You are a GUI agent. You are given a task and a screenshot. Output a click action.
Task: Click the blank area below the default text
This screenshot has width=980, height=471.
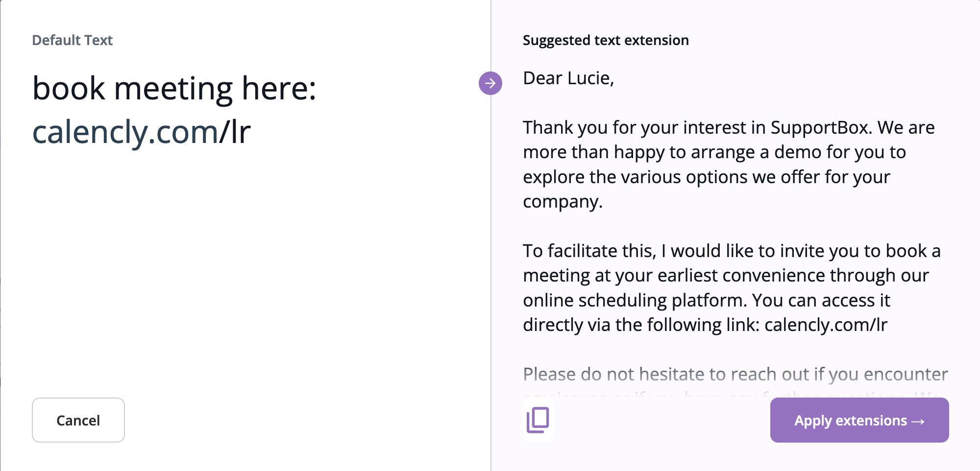[x=245, y=269]
